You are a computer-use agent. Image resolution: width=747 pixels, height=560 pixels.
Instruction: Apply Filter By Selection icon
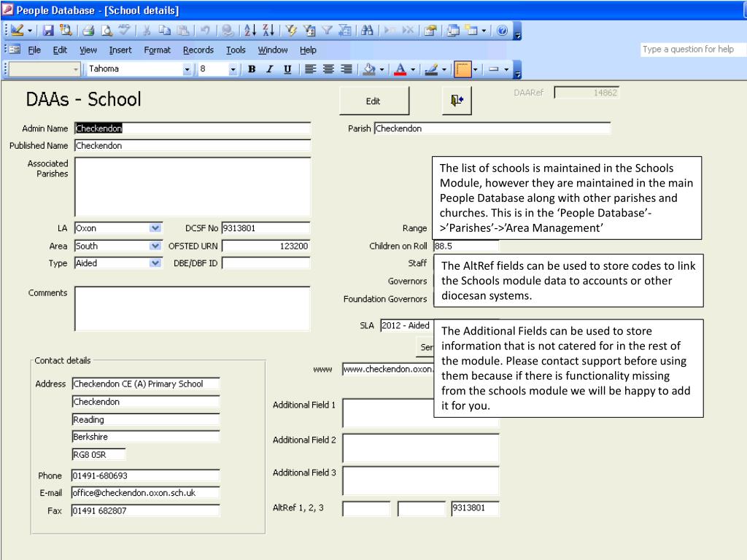point(291,31)
